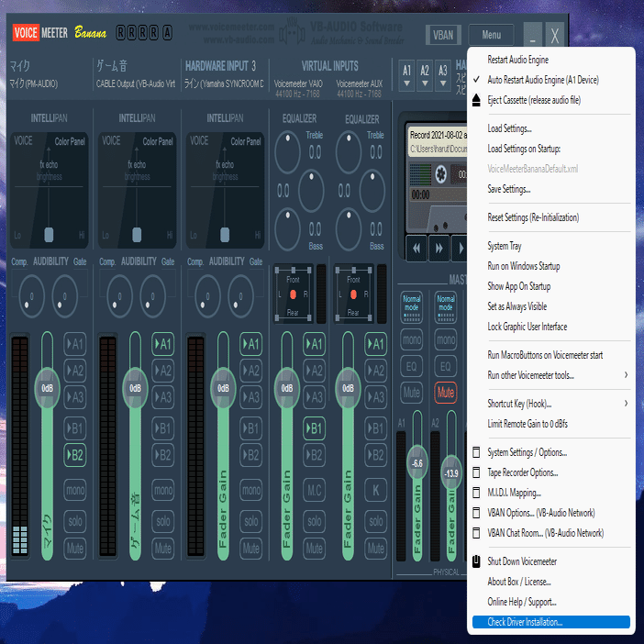This screenshot has width=644, height=644.
Task: Open the ゲーム音 input device selector
Action: coord(136,83)
